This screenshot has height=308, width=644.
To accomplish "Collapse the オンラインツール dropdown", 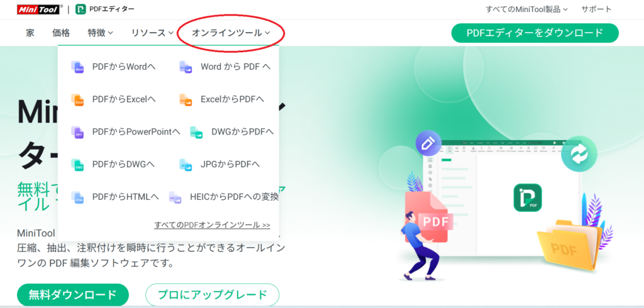I will point(231,33).
